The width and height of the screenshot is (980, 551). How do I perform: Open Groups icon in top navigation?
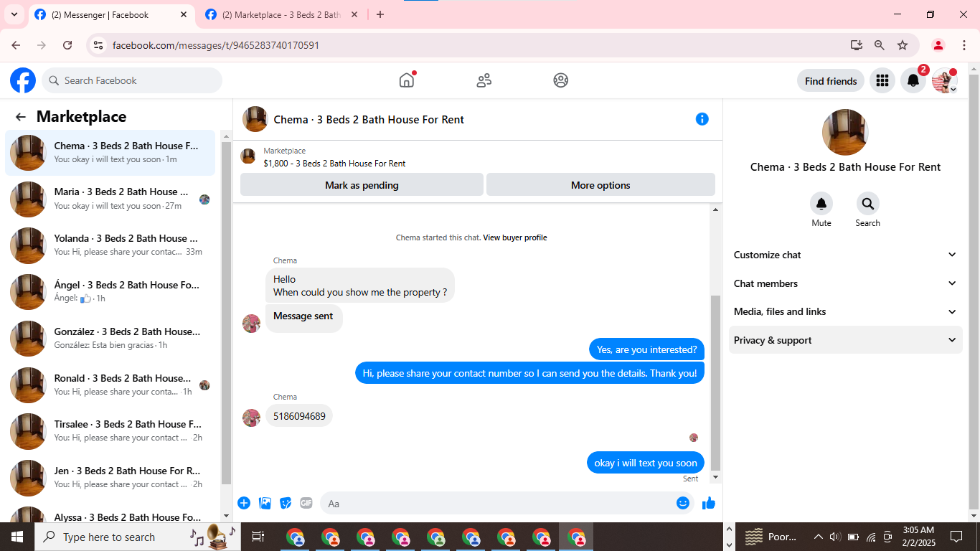pos(561,80)
